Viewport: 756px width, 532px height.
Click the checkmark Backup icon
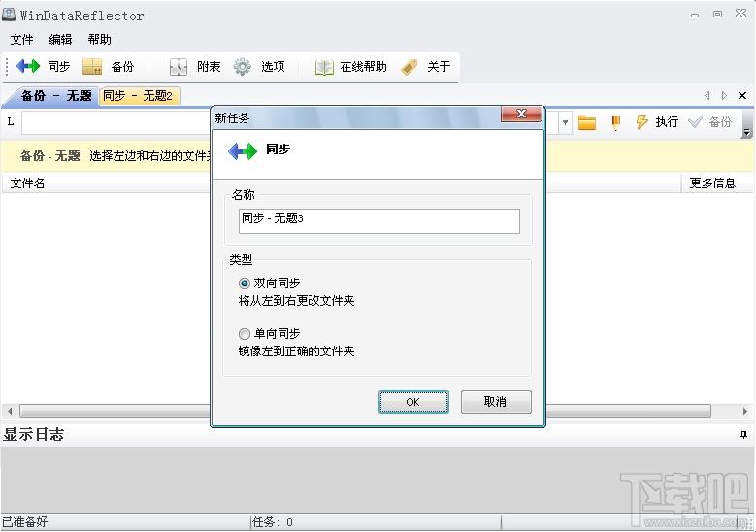[695, 121]
